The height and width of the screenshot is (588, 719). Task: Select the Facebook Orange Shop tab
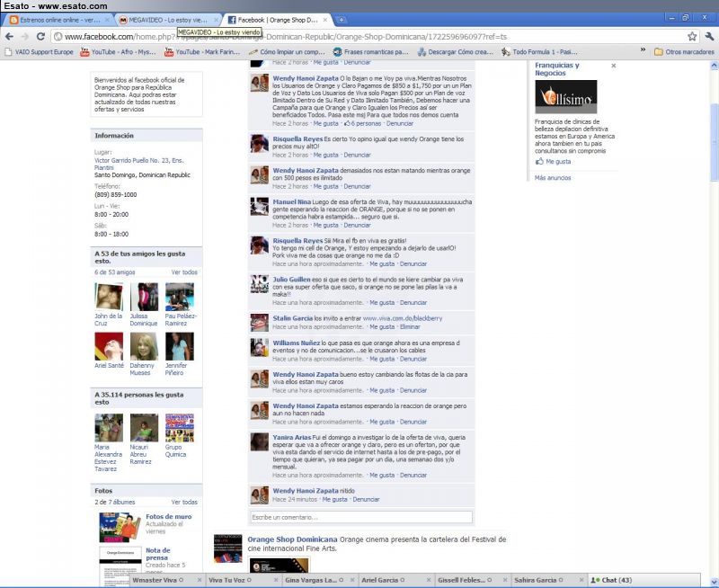(277, 20)
